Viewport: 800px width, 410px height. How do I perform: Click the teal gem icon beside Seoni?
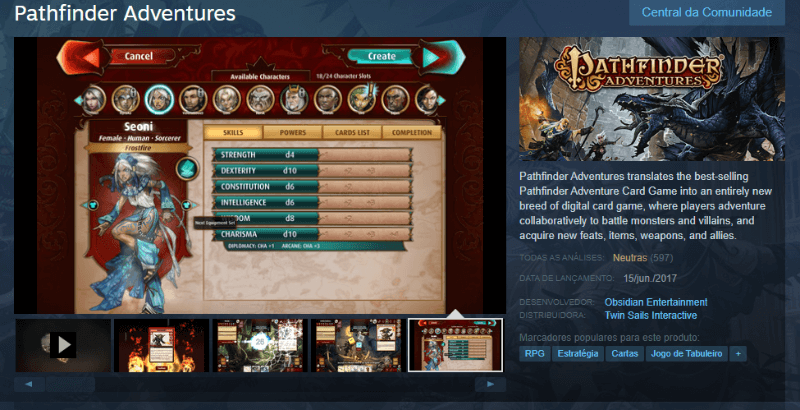click(187, 169)
